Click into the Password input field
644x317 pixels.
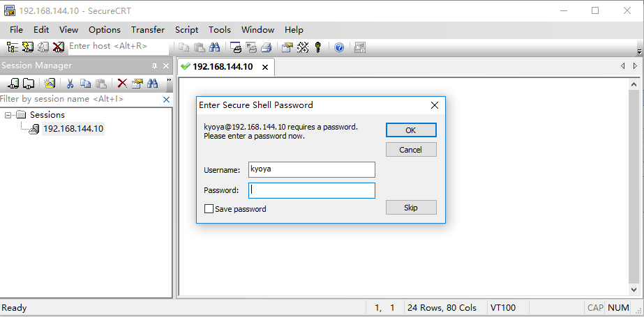pos(312,190)
